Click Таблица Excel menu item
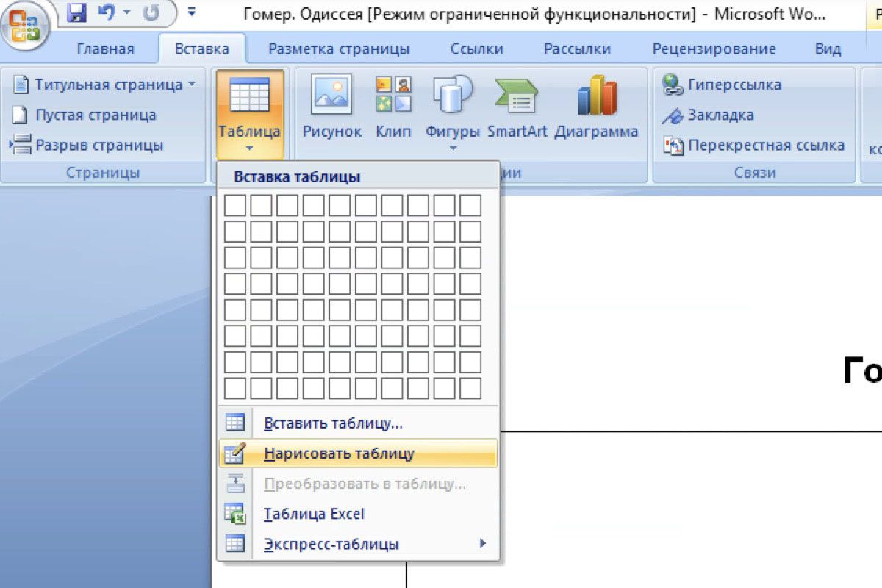The width and height of the screenshot is (882, 588). coord(358,514)
